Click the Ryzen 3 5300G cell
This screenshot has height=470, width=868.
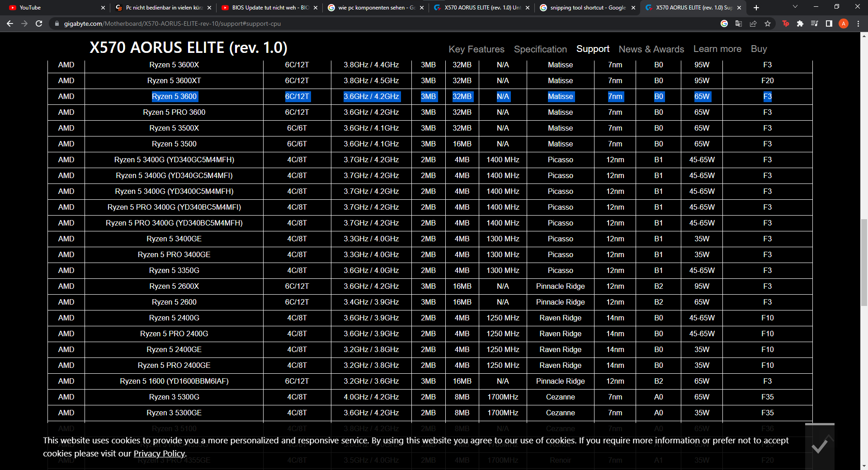[x=174, y=397]
